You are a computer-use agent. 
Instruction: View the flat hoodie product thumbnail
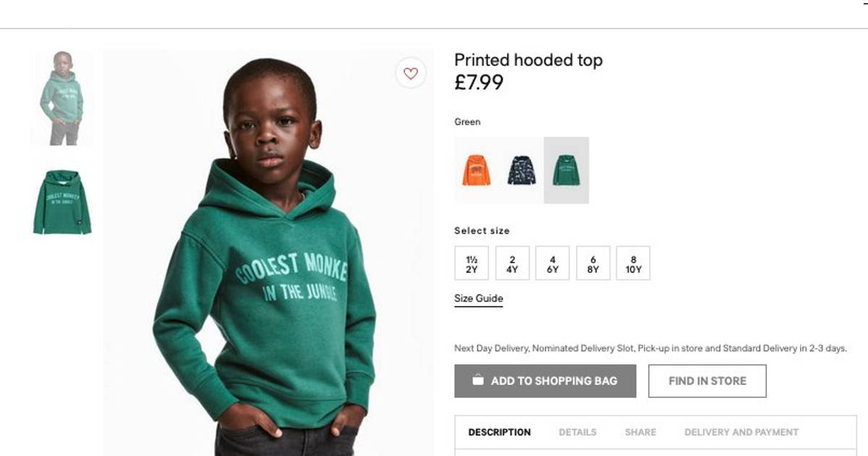(x=62, y=202)
